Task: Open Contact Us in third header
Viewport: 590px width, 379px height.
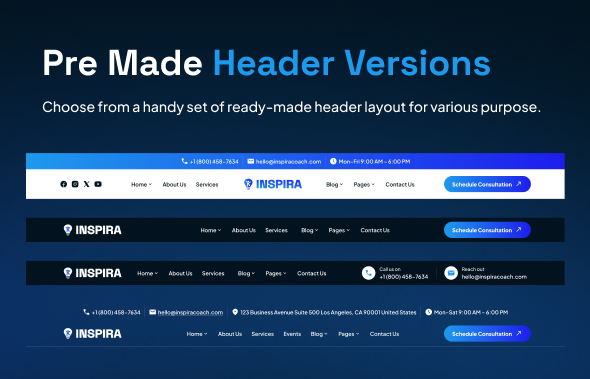Action: coord(312,273)
